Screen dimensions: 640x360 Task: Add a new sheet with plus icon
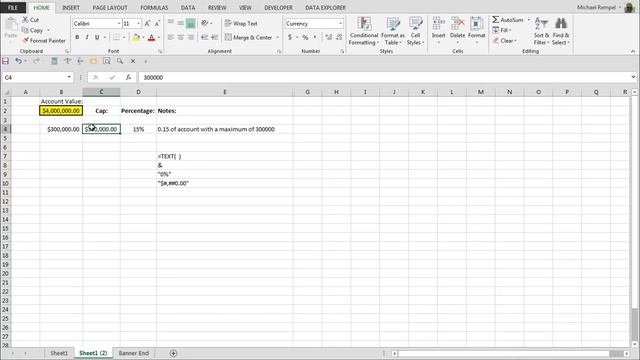pyautogui.click(x=173, y=353)
